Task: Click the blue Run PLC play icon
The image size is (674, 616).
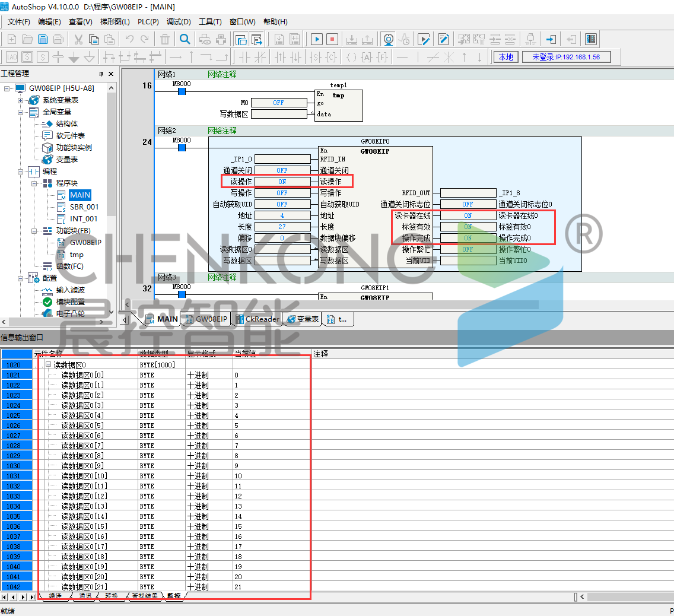Action: coord(317,40)
